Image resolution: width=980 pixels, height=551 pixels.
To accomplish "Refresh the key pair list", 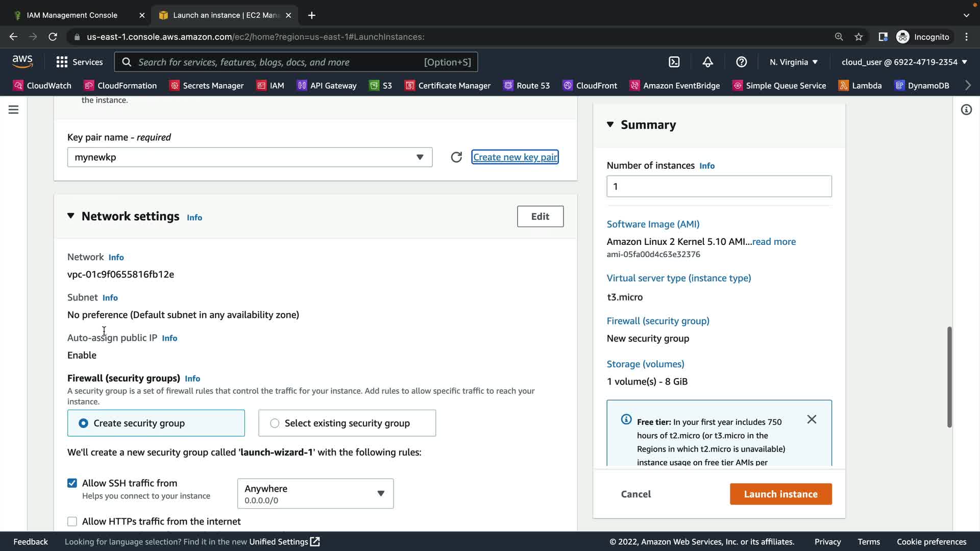I will pos(456,157).
